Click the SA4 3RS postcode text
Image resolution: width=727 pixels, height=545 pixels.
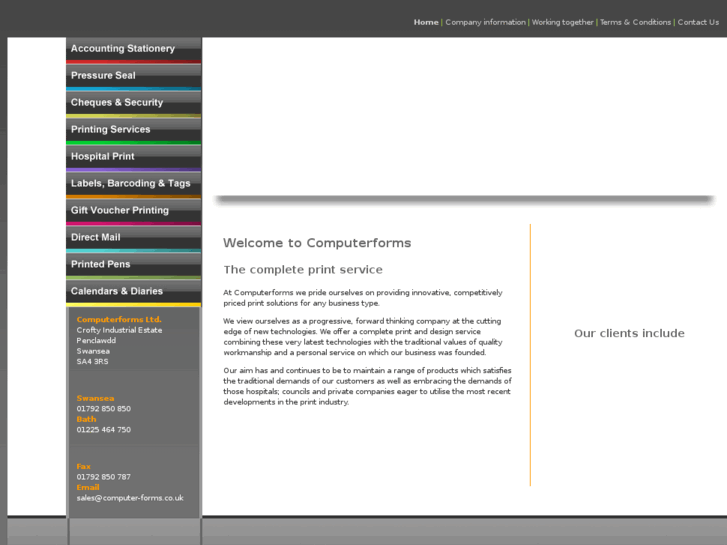92,362
